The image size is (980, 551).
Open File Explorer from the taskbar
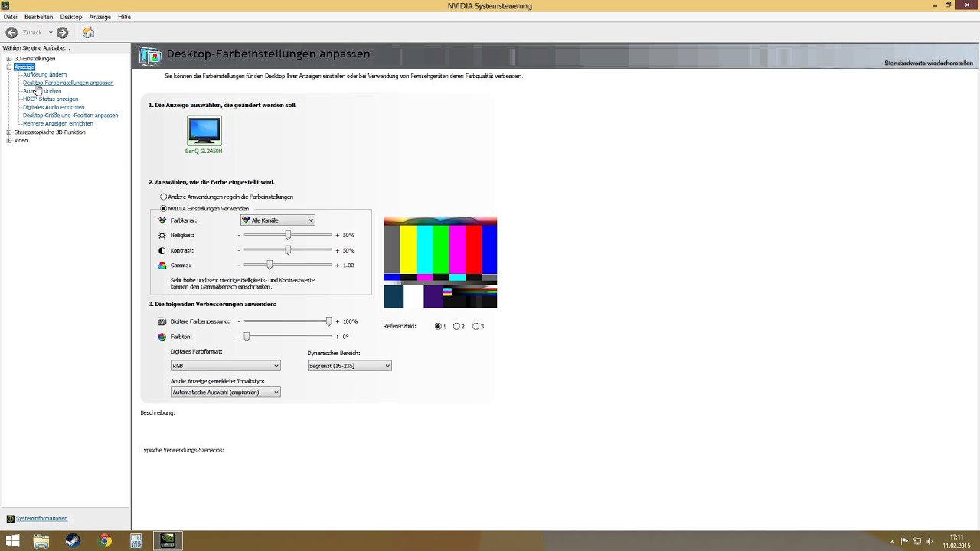pos(41,541)
